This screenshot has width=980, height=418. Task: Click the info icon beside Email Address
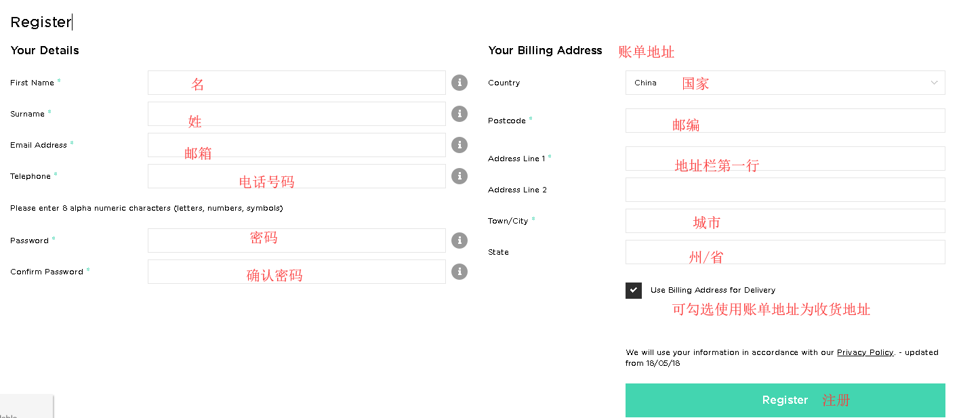click(460, 145)
